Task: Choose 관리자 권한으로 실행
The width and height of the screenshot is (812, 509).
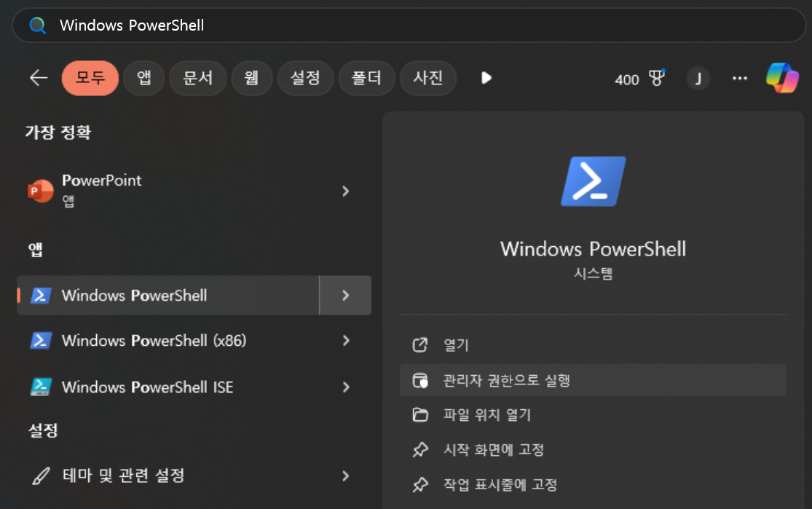Action: click(593, 380)
